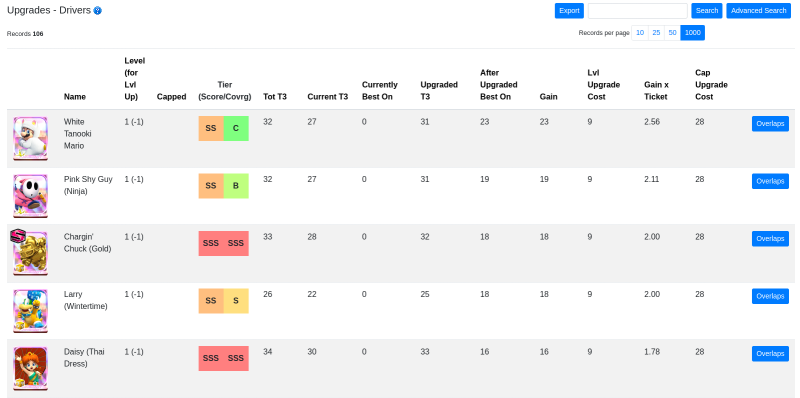Click the help icon beside Upgrades - Drivers
The image size is (800, 398).
point(97,10)
